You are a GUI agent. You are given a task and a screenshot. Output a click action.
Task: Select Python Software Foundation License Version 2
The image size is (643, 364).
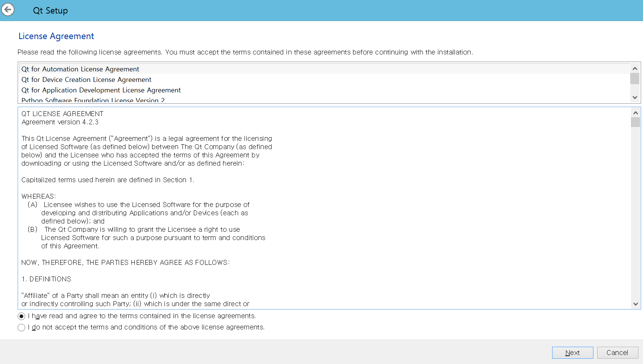(325, 100)
